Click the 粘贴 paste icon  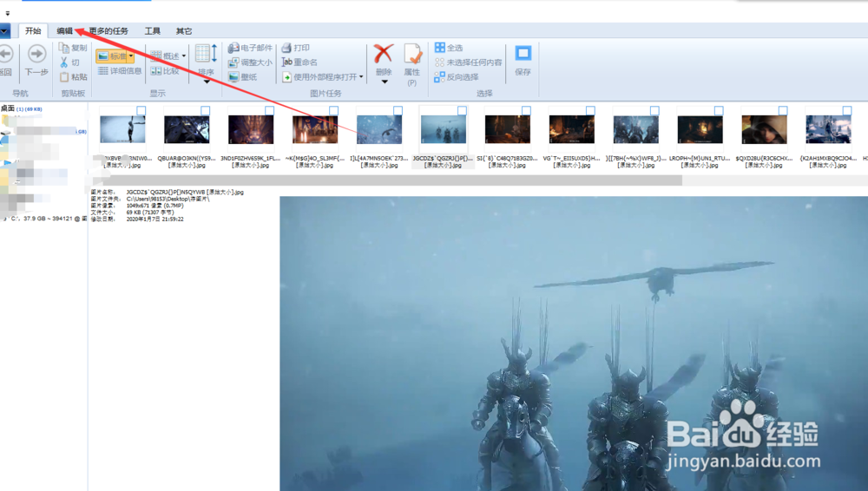point(64,76)
